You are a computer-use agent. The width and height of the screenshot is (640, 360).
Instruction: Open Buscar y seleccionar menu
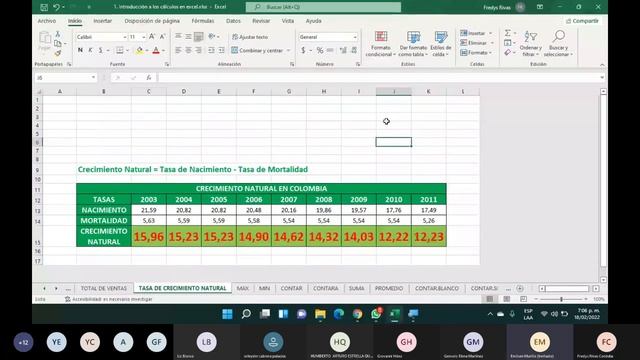(x=558, y=44)
